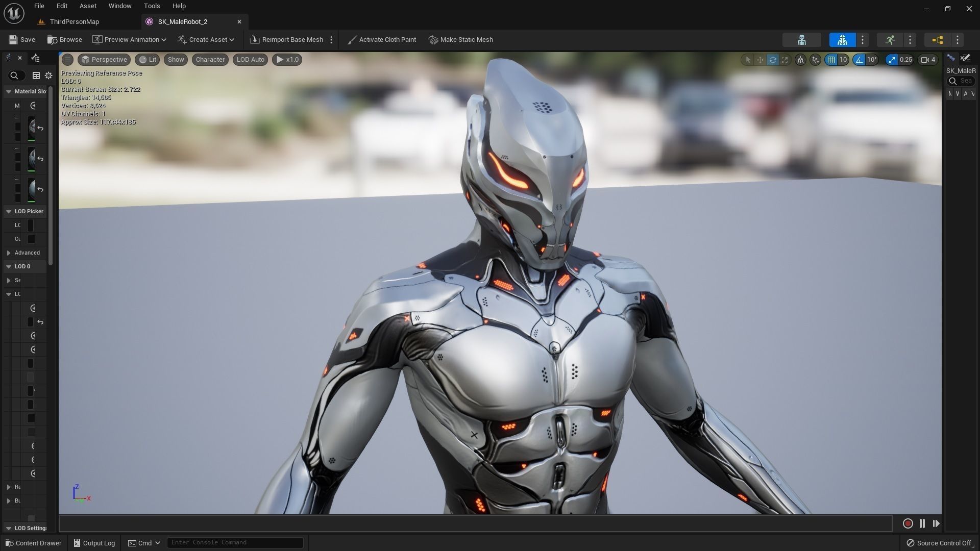Screen dimensions: 980x551
Task: Toggle rotation angle snapping
Action: pos(860,60)
